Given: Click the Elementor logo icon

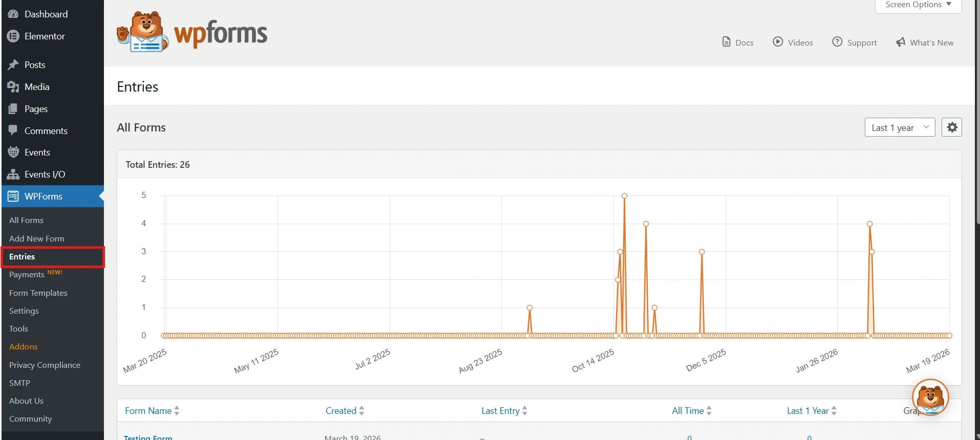Looking at the screenshot, I should 13,36.
